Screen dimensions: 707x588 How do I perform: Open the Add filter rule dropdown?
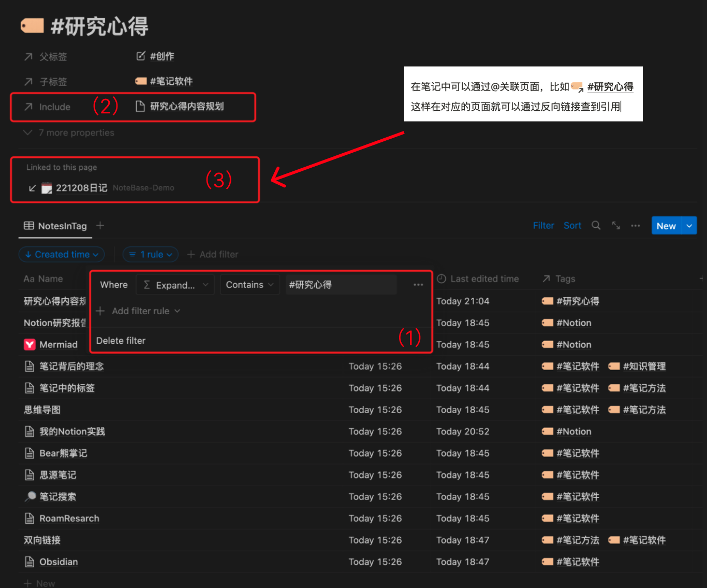[x=138, y=311]
